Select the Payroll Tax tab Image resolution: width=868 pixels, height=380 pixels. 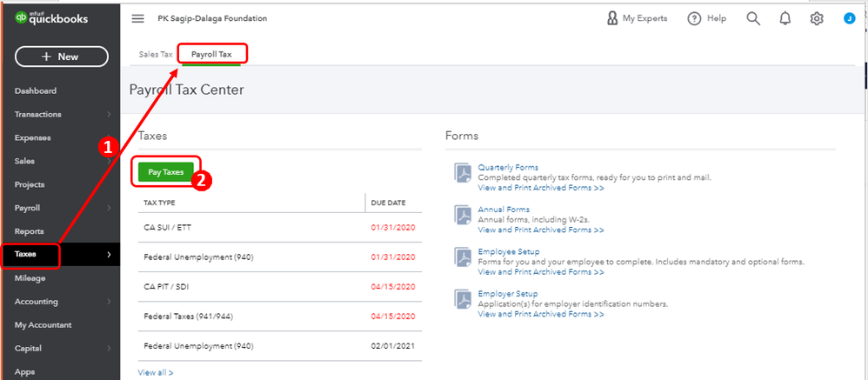(211, 54)
